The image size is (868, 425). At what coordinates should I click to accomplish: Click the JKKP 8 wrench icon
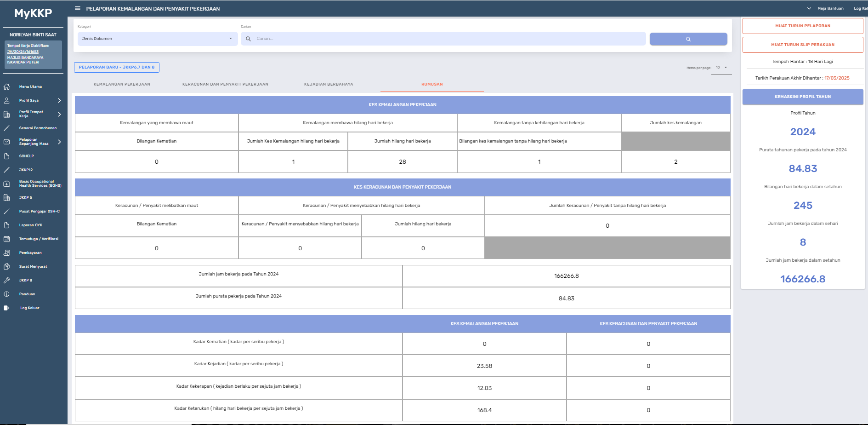7,280
